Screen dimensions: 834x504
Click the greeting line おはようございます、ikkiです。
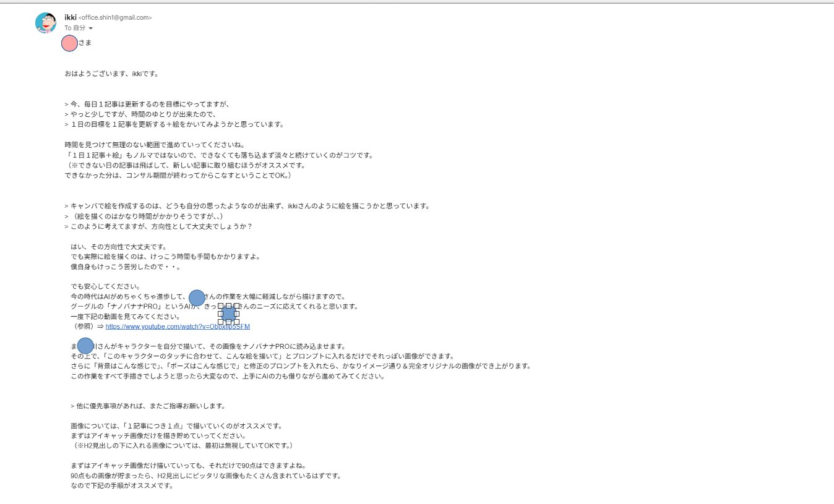pos(112,74)
